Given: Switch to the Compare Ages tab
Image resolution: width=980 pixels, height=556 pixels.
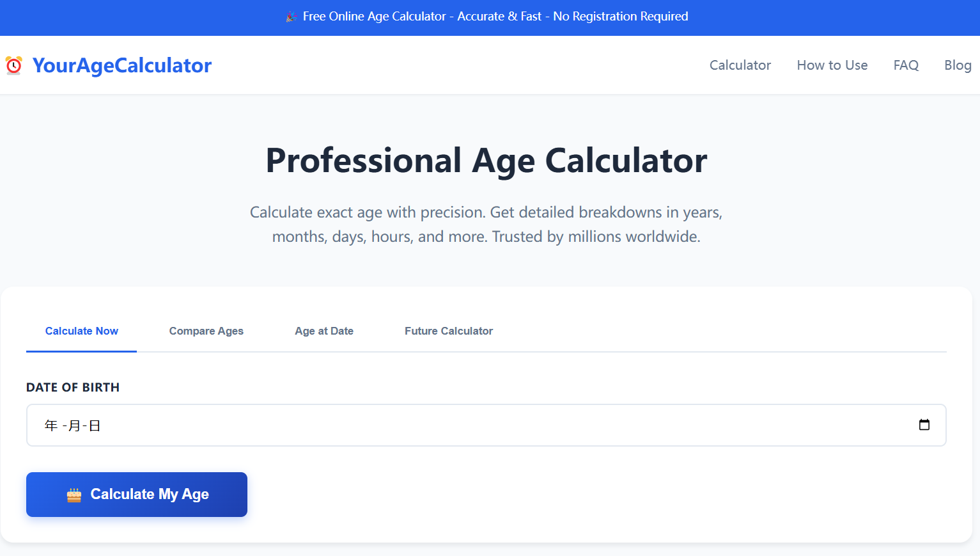Looking at the screenshot, I should coord(206,331).
